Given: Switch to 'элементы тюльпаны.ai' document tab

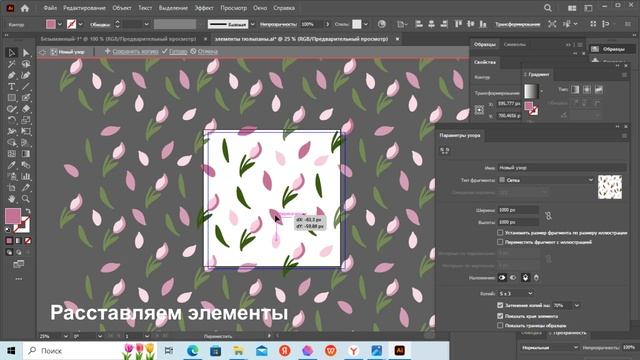Looking at the screenshot, I should (301, 39).
